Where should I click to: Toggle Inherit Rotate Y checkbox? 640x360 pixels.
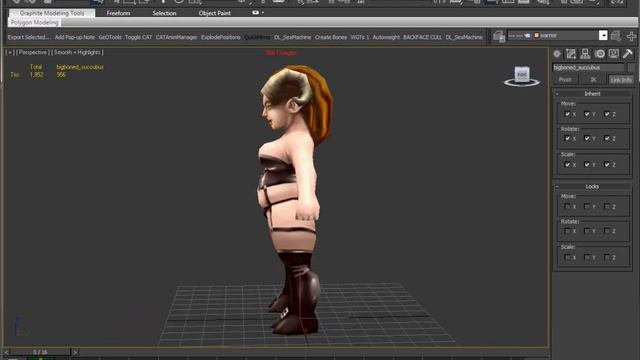(x=587, y=139)
